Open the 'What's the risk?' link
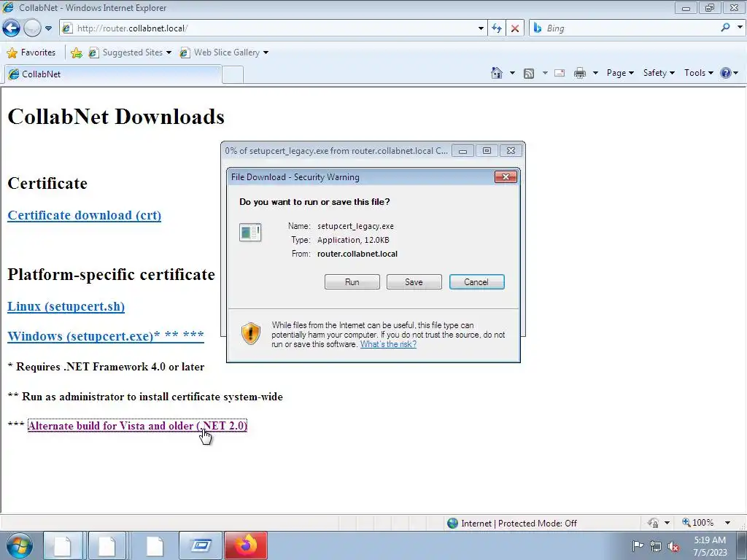 tap(388, 344)
